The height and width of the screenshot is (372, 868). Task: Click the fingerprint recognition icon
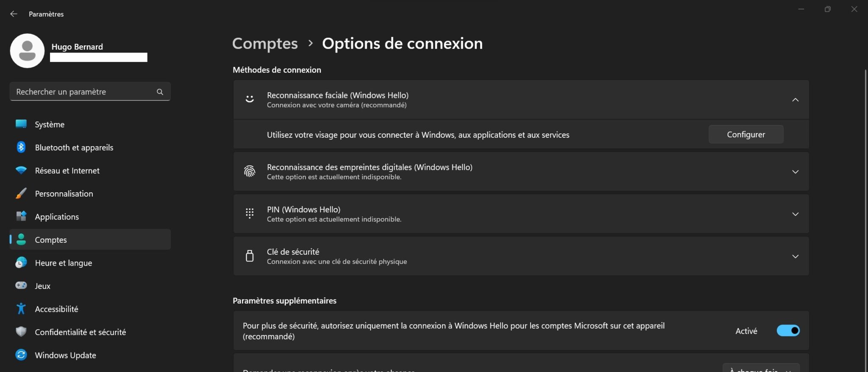point(250,172)
